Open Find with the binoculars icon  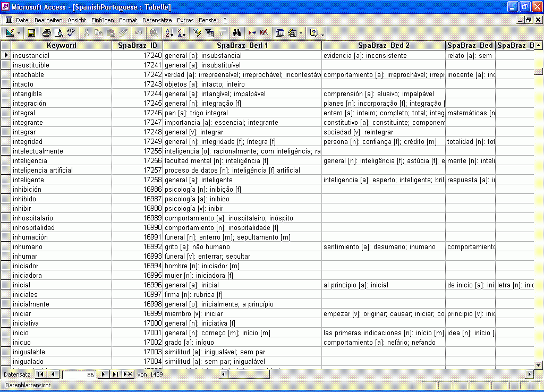[x=236, y=33]
